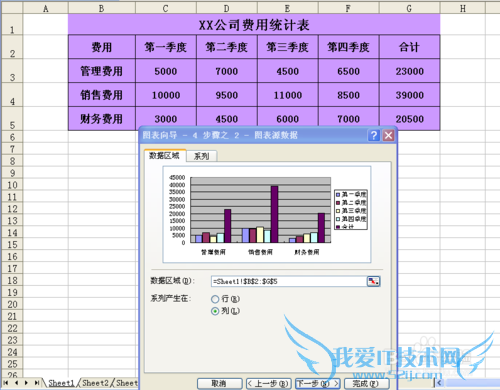Click the 财务费用 row label cell
This screenshot has height=390, width=500.
click(x=102, y=119)
